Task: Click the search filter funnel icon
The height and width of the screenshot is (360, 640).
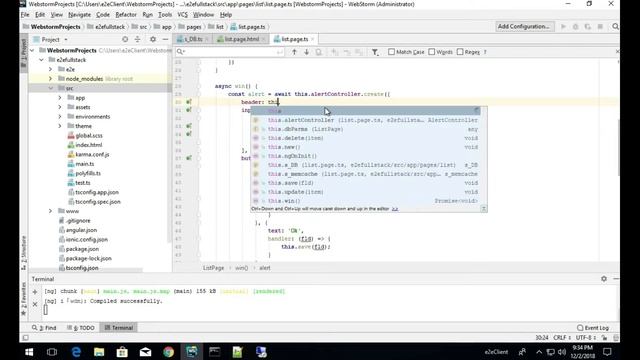Action: click(375, 52)
